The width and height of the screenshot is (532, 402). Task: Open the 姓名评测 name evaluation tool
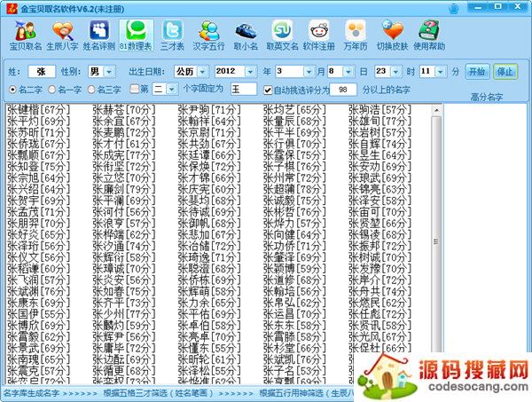(x=99, y=35)
